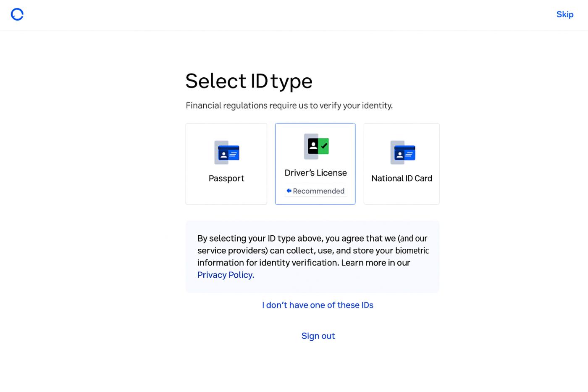588x392 pixels.
Task: Click the Recommended badge
Action: [315, 190]
